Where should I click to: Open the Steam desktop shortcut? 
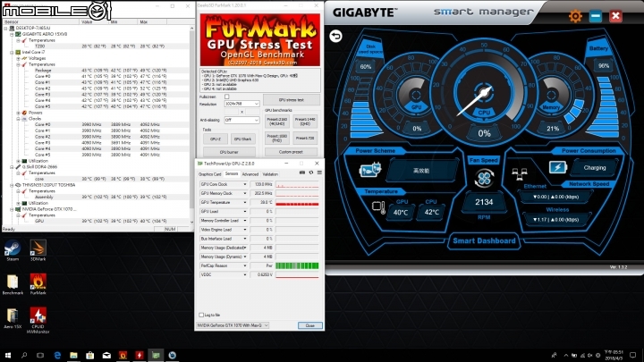pyautogui.click(x=13, y=250)
